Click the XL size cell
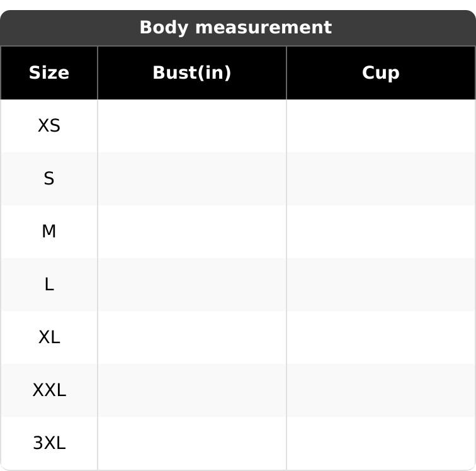 49,338
